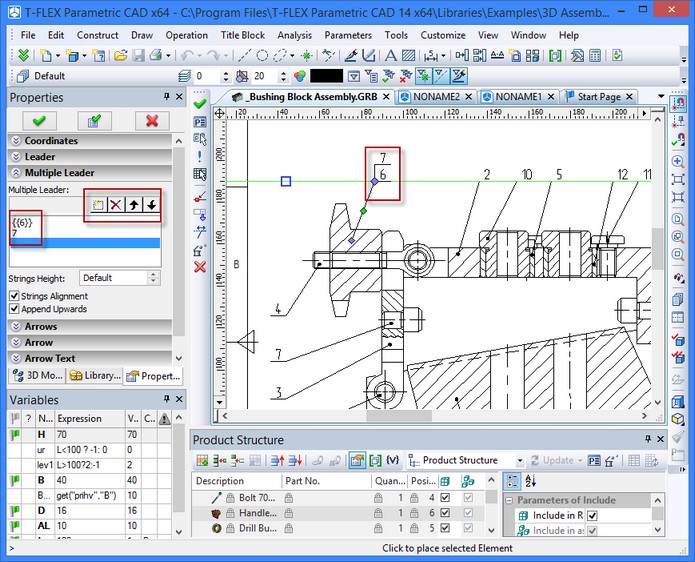Open the File menu
This screenshot has height=562, width=695.
pyautogui.click(x=28, y=35)
